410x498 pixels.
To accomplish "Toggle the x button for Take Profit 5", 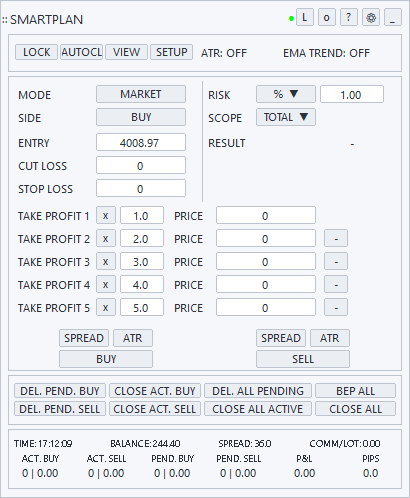I will pos(106,307).
